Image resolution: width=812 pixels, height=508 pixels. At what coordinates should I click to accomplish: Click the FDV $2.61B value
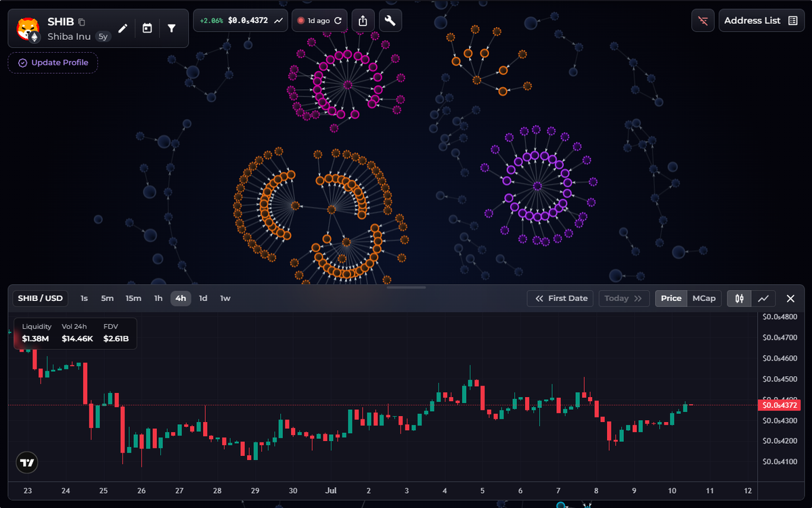pyautogui.click(x=116, y=338)
